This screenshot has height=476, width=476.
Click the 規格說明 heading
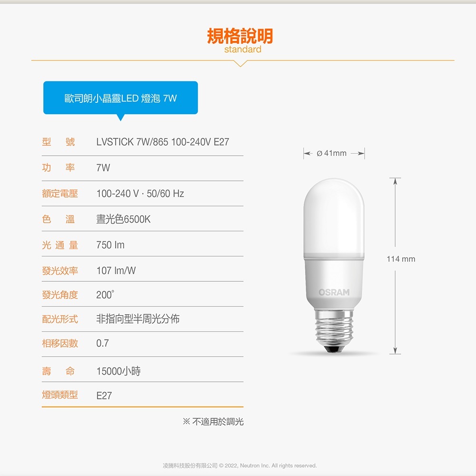tap(240, 36)
